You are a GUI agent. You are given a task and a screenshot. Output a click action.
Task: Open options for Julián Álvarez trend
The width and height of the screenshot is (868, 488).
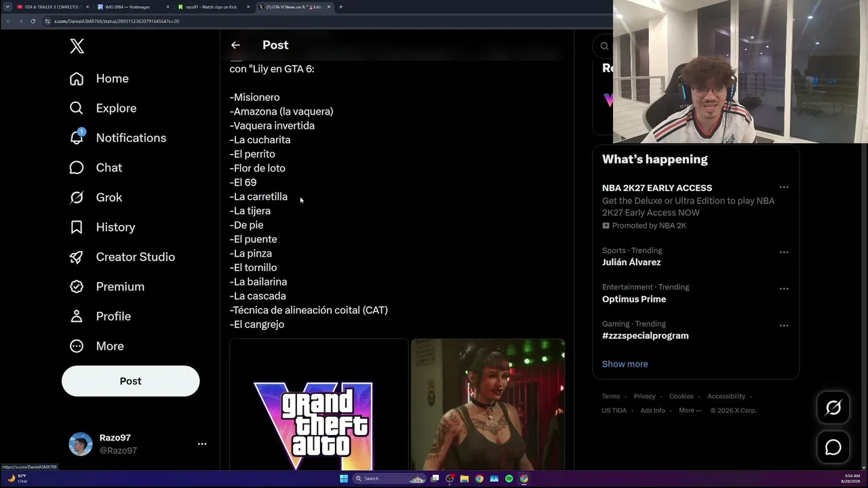click(x=784, y=252)
